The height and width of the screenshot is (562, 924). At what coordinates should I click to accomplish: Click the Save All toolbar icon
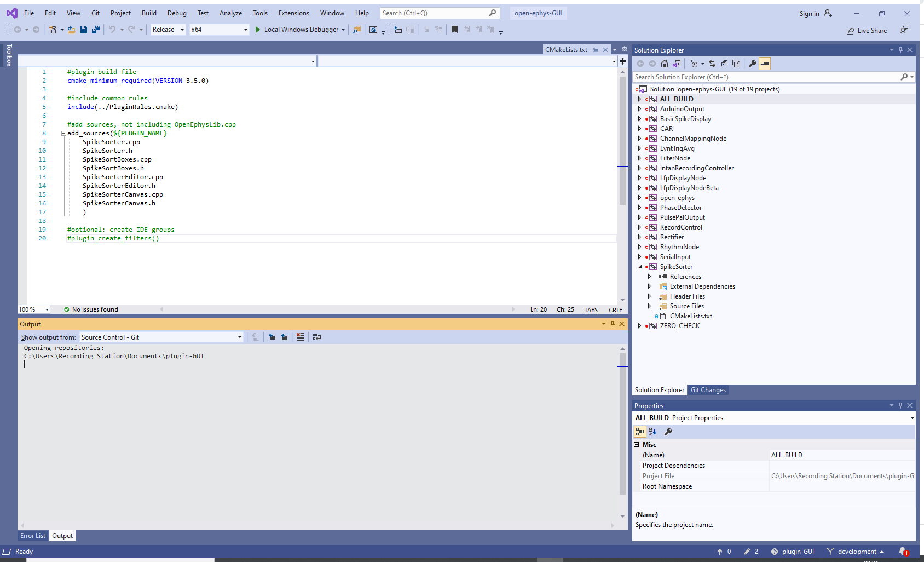click(x=96, y=30)
